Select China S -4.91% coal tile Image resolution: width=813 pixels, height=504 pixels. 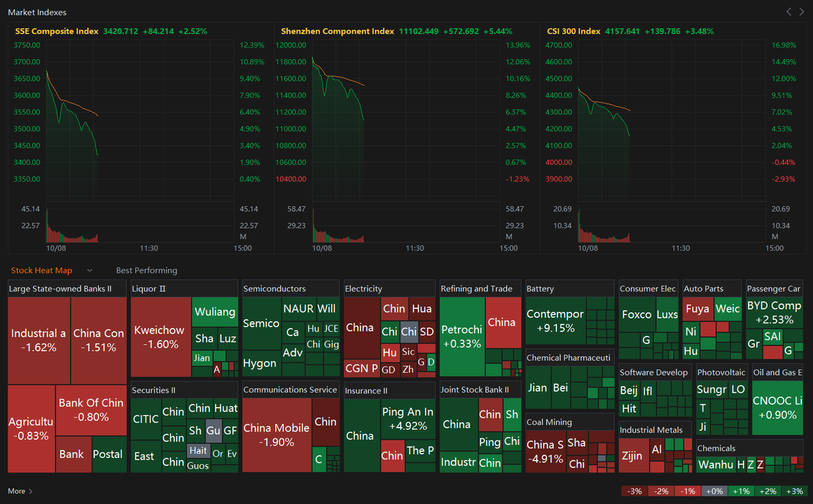tap(545, 452)
